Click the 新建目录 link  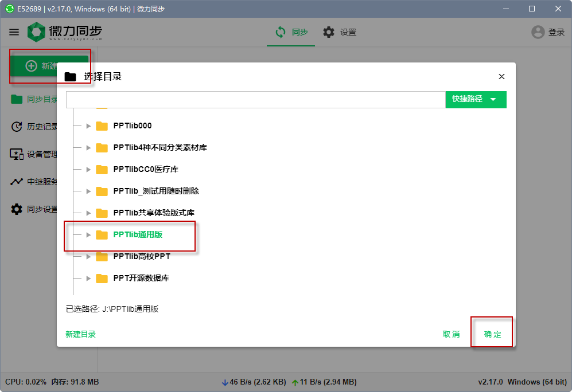coord(81,334)
